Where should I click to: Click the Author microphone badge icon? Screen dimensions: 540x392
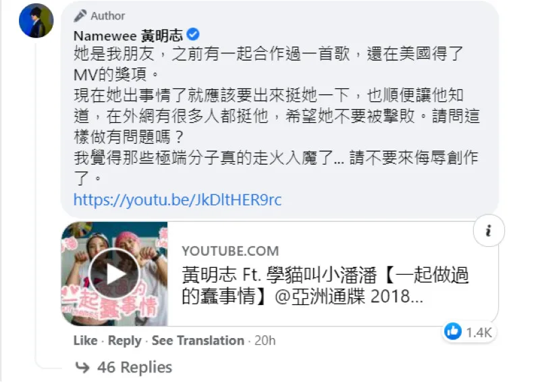point(80,16)
